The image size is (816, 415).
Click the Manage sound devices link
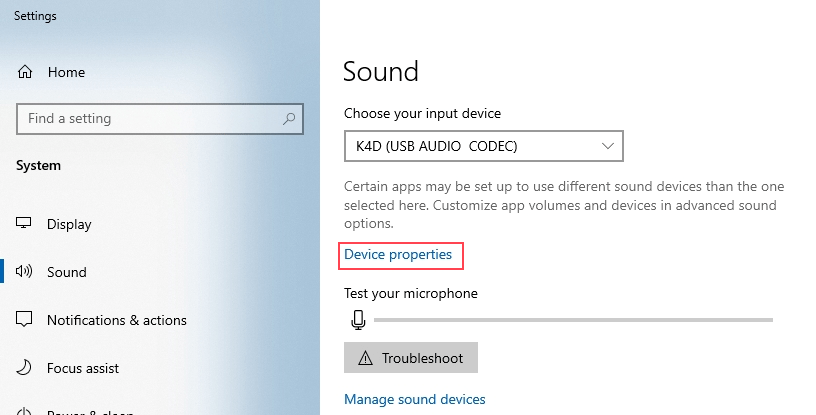(x=414, y=399)
